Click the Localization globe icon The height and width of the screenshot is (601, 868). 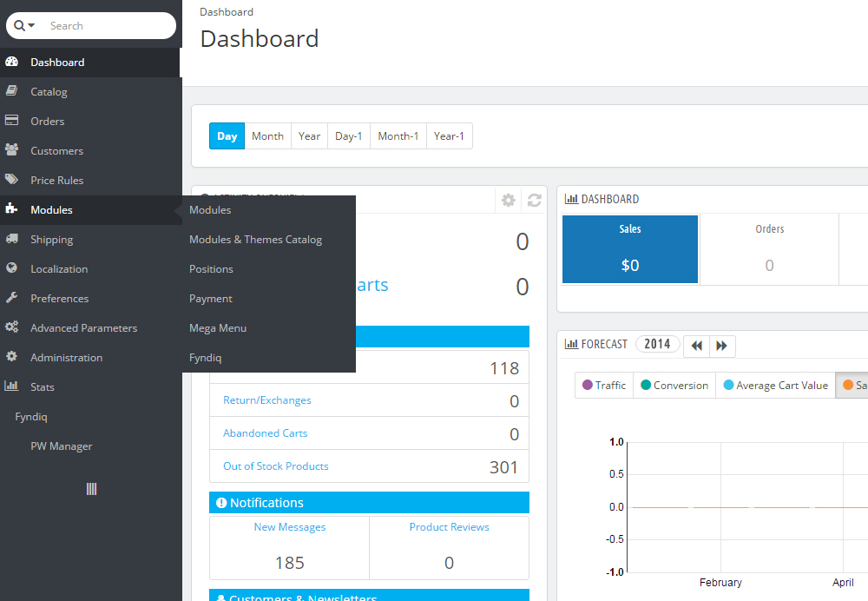[11, 269]
